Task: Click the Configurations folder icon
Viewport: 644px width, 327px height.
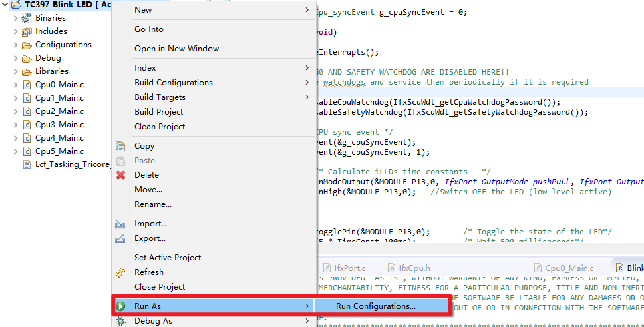Action: click(27, 45)
